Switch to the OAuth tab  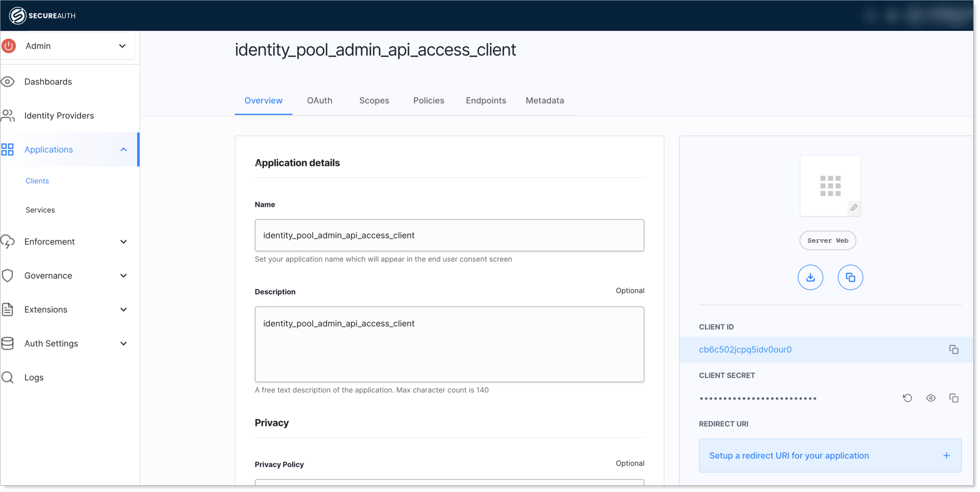click(x=320, y=100)
